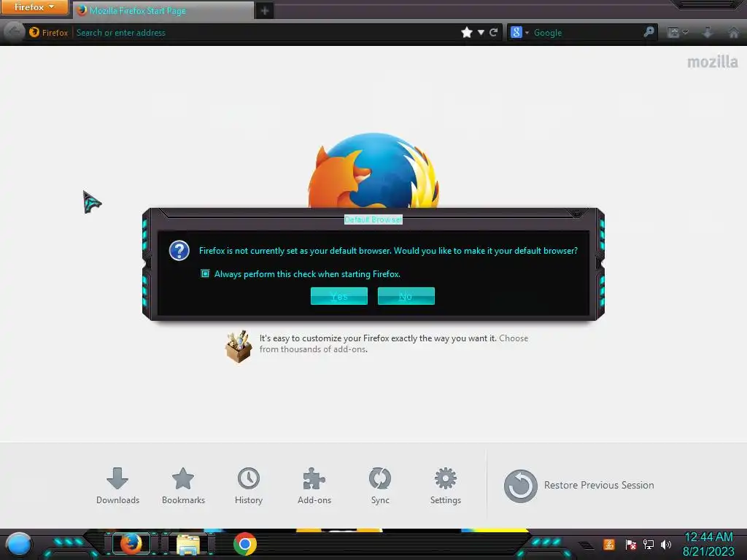This screenshot has height=560, width=747.
Task: Open the Windows Start orb
Action: 19,544
